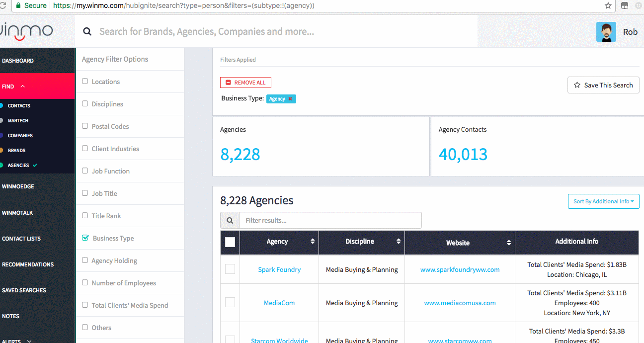Select all agencies via header checkbox
Viewport: 644px width, 343px height.
(x=230, y=242)
